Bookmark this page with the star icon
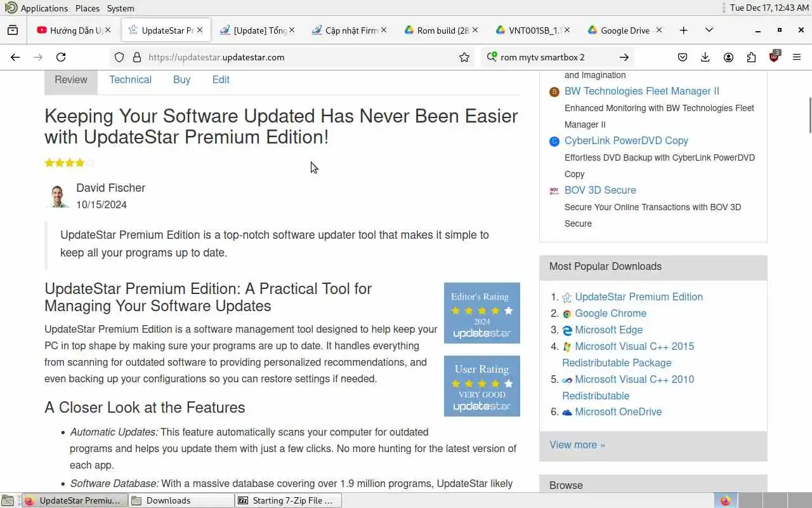812x508 pixels. pos(464,57)
